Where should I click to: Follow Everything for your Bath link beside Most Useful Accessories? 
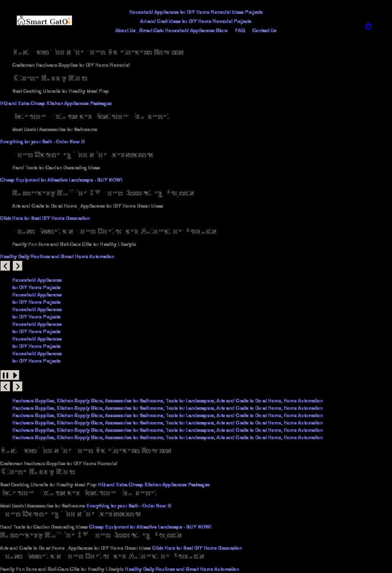(129, 506)
